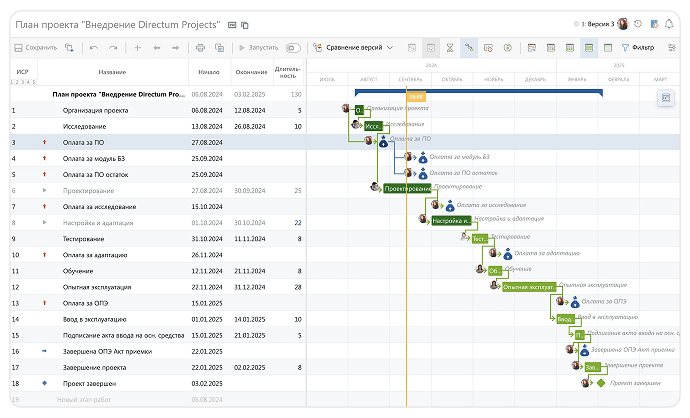
Task: Expand the Настройка и адаптация group
Action: coord(45,222)
